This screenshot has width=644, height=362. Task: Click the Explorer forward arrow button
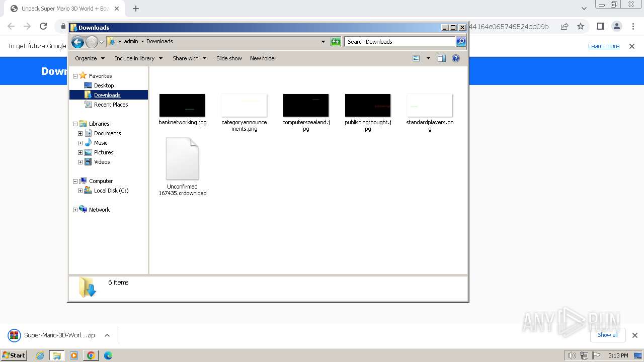(x=92, y=42)
